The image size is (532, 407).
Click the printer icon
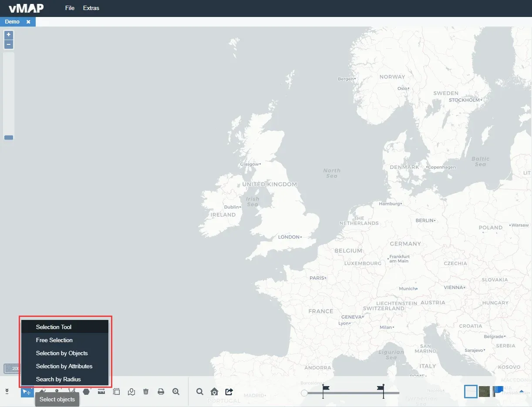pos(161,392)
